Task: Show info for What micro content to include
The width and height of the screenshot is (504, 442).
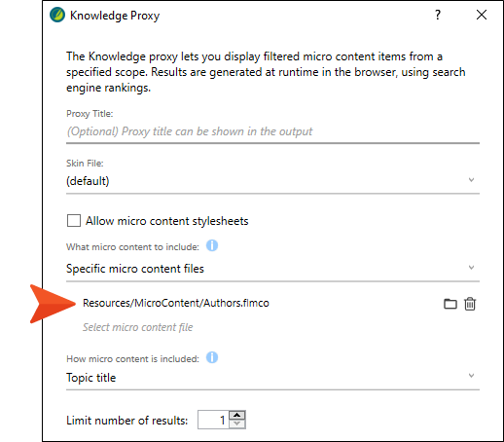Action: pos(212,245)
